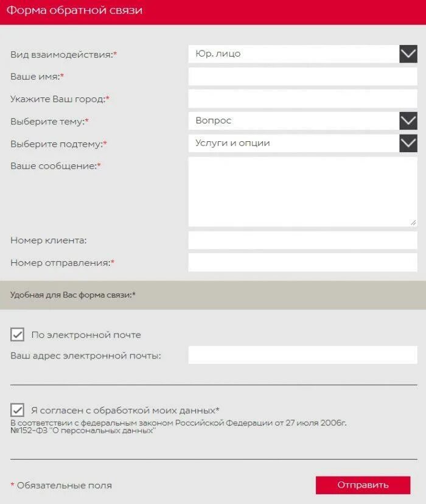This screenshot has height=504, width=426.
Task: Focus the 'Ваш адрес электронной почты' field
Action: (x=303, y=355)
